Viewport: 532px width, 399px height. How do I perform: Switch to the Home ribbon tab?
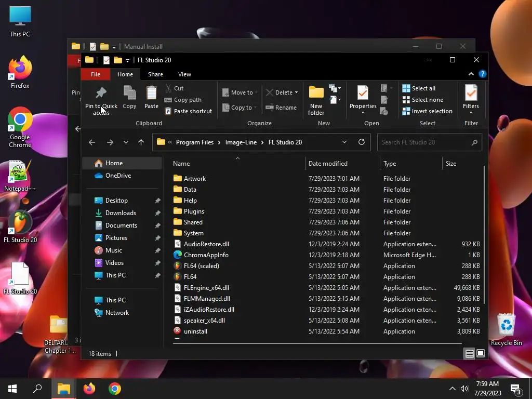pyautogui.click(x=125, y=74)
